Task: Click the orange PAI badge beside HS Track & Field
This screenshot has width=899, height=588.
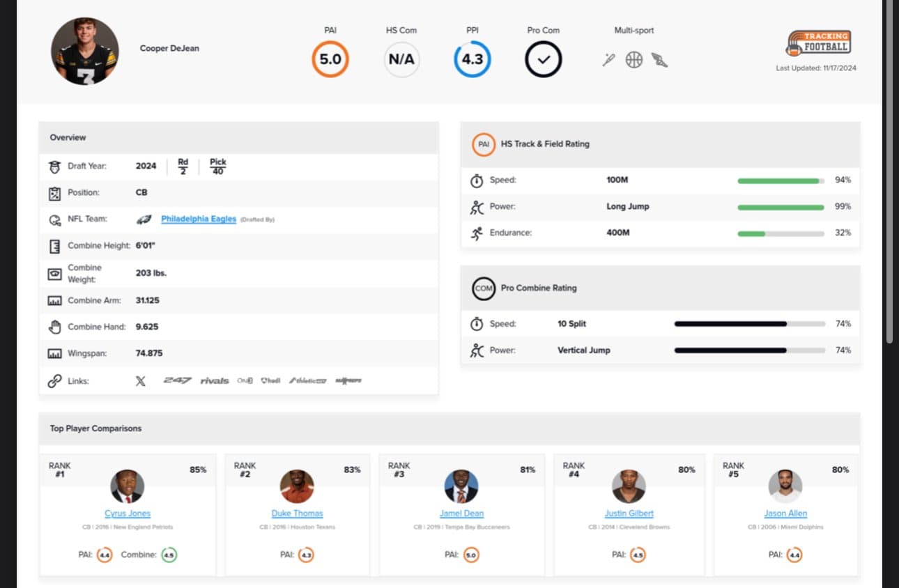Action: (483, 144)
